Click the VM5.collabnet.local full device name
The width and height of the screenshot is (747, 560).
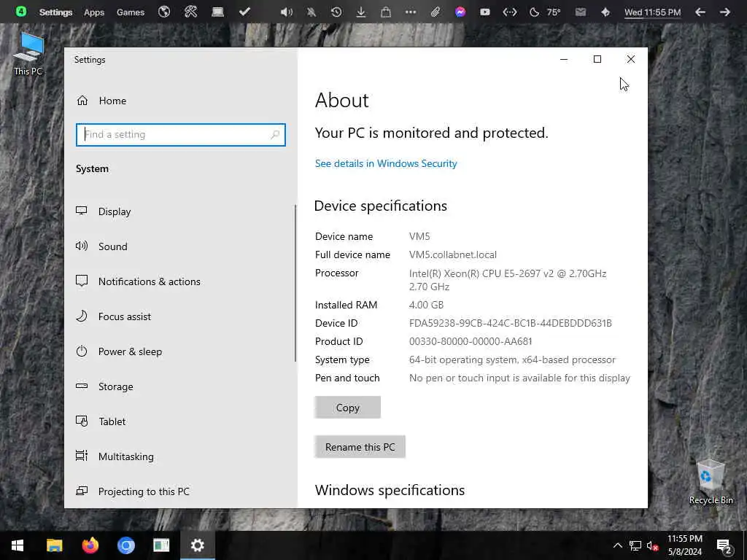[x=453, y=254]
